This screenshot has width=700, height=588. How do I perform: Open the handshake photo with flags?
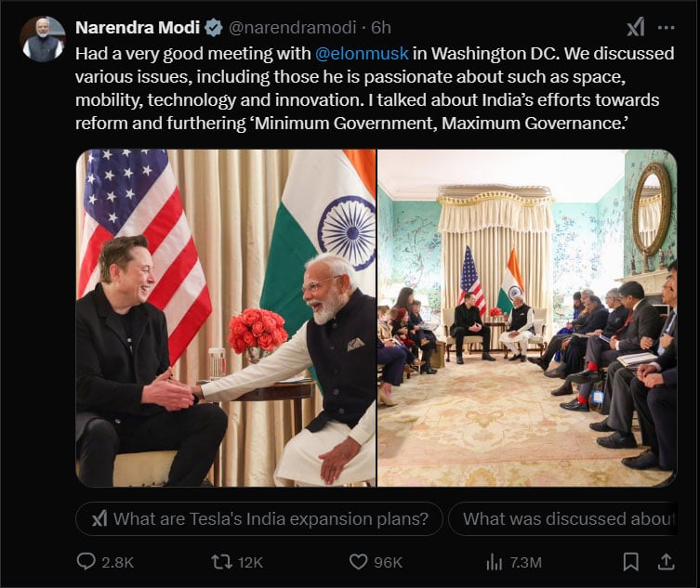pyautogui.click(x=226, y=318)
